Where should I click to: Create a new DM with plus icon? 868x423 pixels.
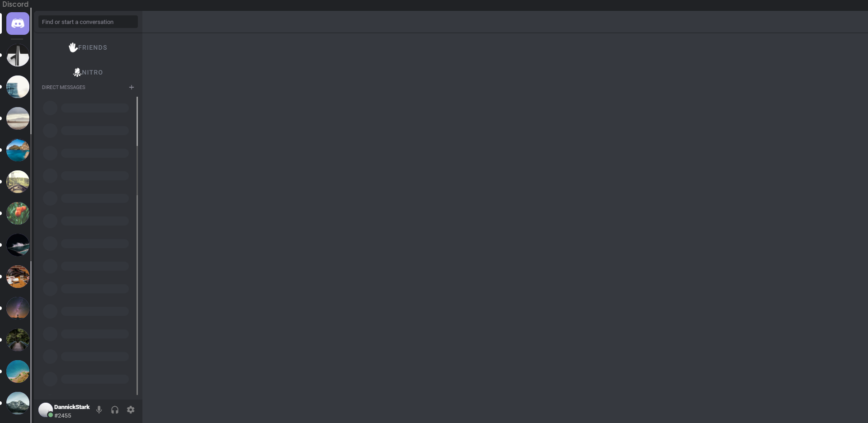pos(132,87)
